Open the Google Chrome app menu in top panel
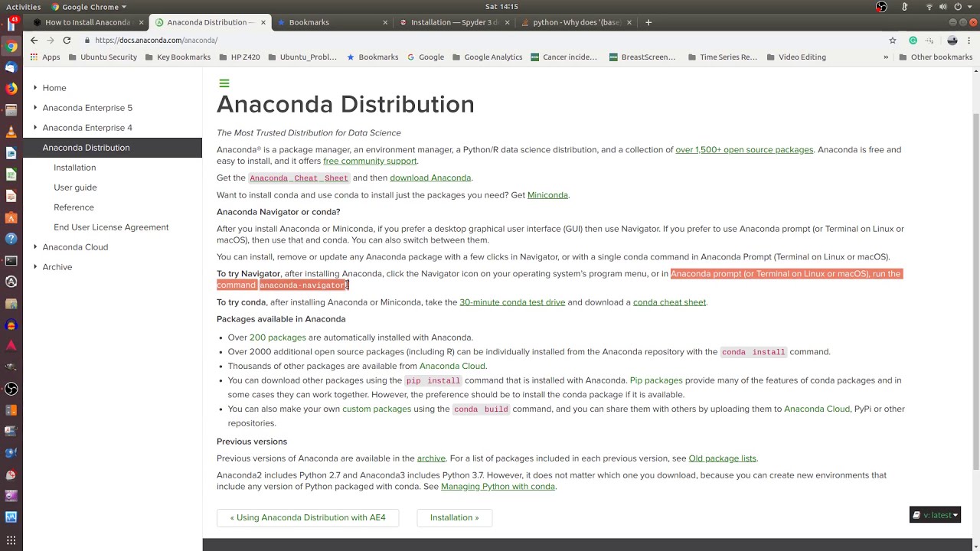This screenshot has height=551, width=980. click(x=90, y=7)
